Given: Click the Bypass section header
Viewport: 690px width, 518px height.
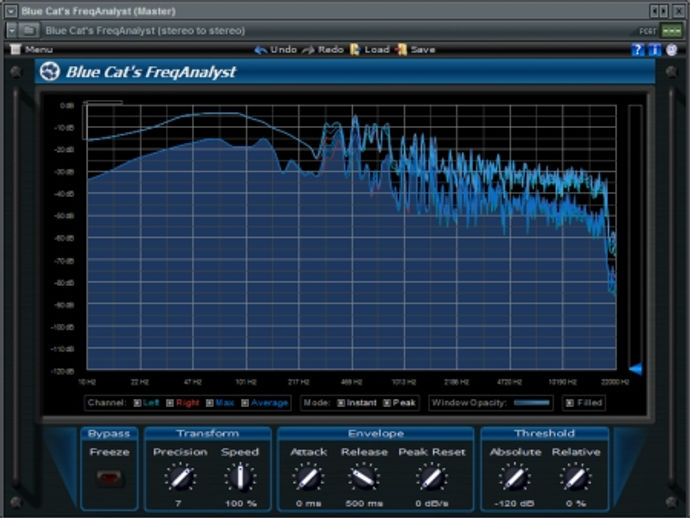Looking at the screenshot, I should pos(109,434).
